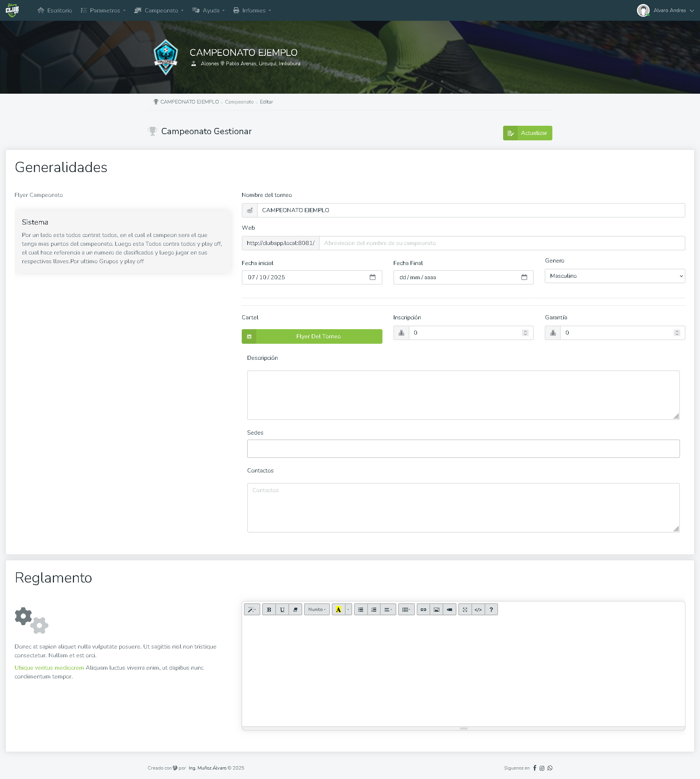Click the Garantía amount stepper arrows
Viewport: 700px width, 779px height.
point(677,333)
